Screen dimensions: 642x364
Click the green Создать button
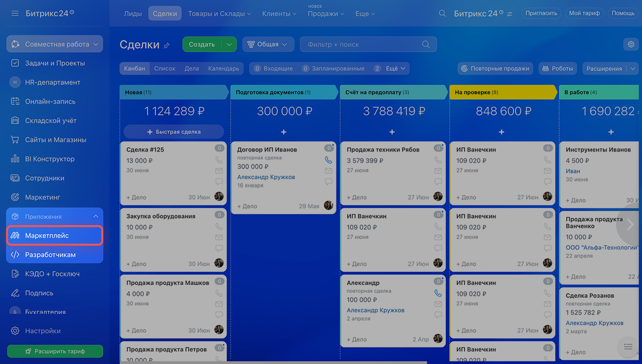[202, 44]
